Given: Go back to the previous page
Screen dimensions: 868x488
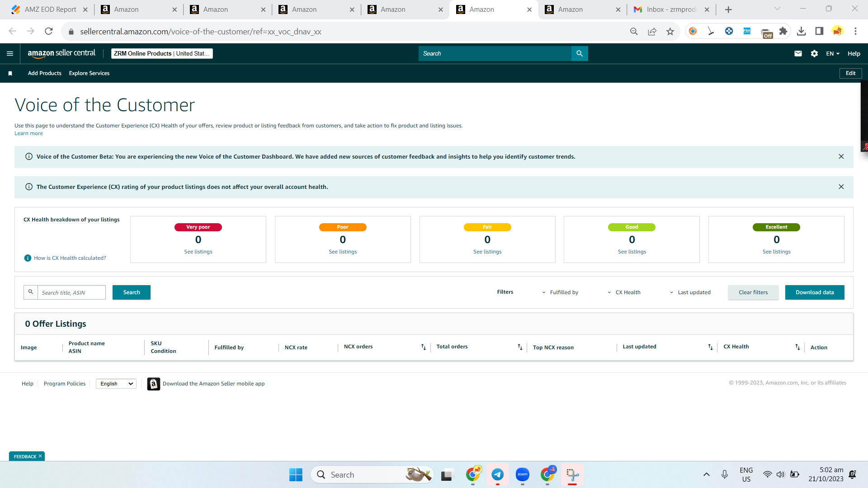Looking at the screenshot, I should point(12,31).
